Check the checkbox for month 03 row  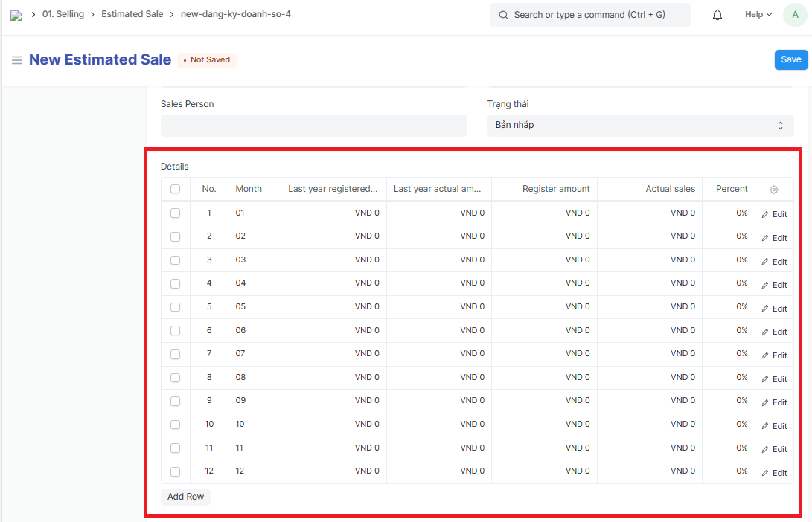point(176,260)
